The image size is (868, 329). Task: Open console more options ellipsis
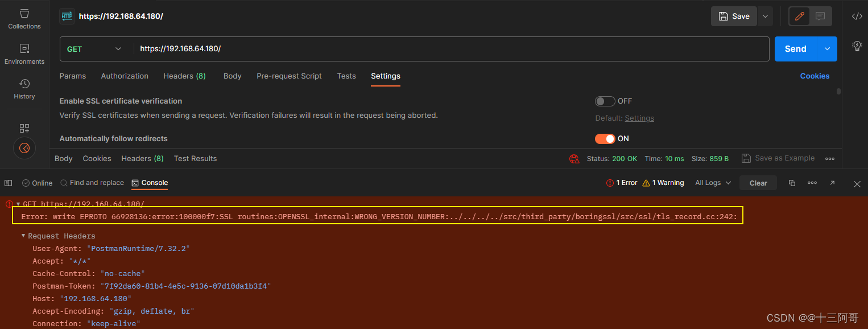812,183
